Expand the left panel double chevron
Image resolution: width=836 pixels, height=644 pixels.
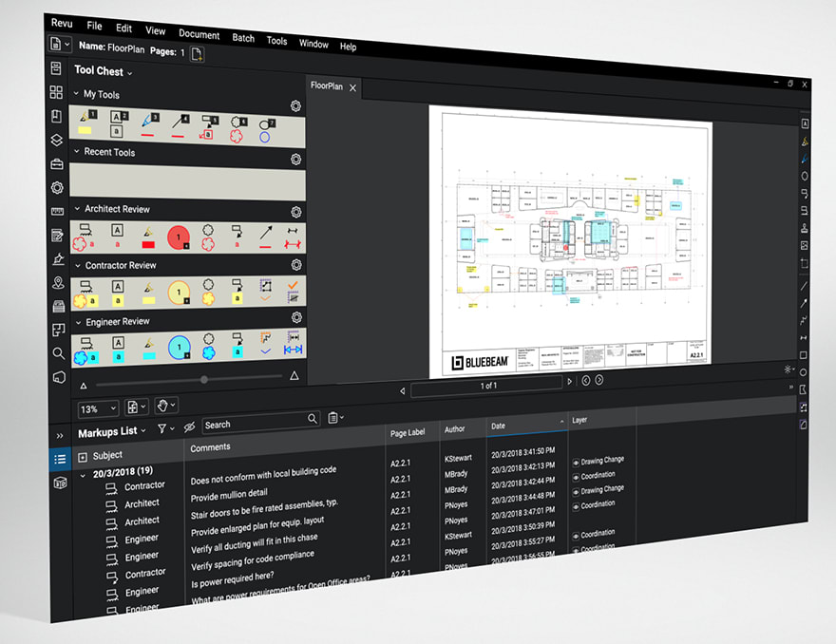pos(60,436)
